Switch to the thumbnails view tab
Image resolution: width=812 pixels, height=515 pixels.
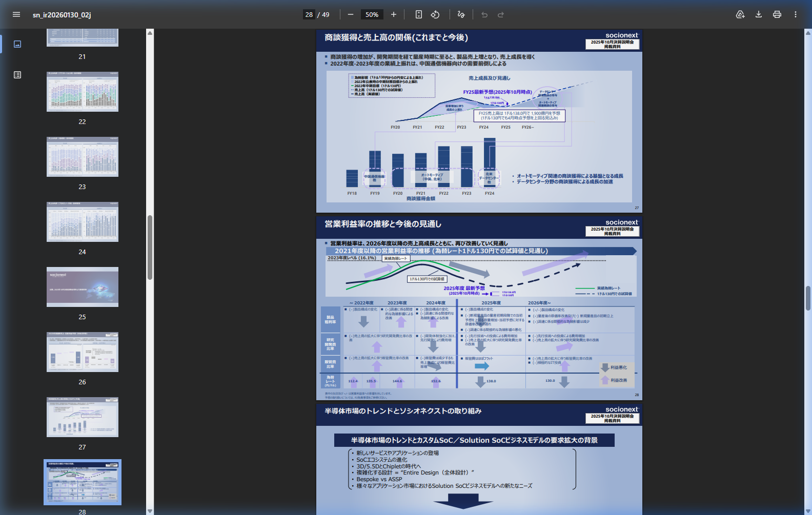[17, 44]
